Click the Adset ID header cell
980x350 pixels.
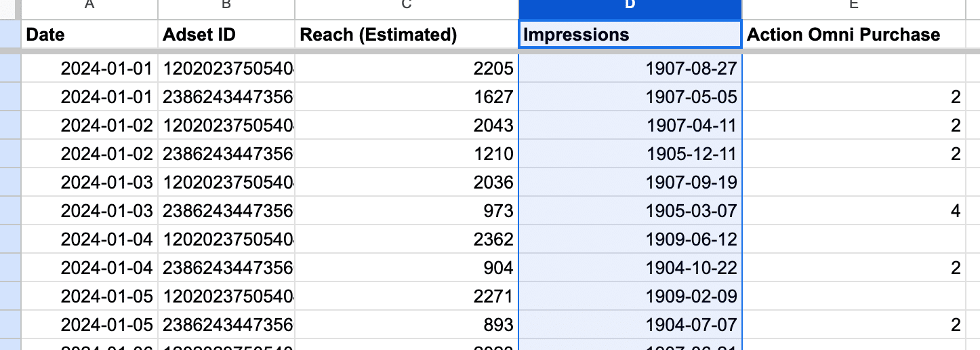tap(226, 35)
